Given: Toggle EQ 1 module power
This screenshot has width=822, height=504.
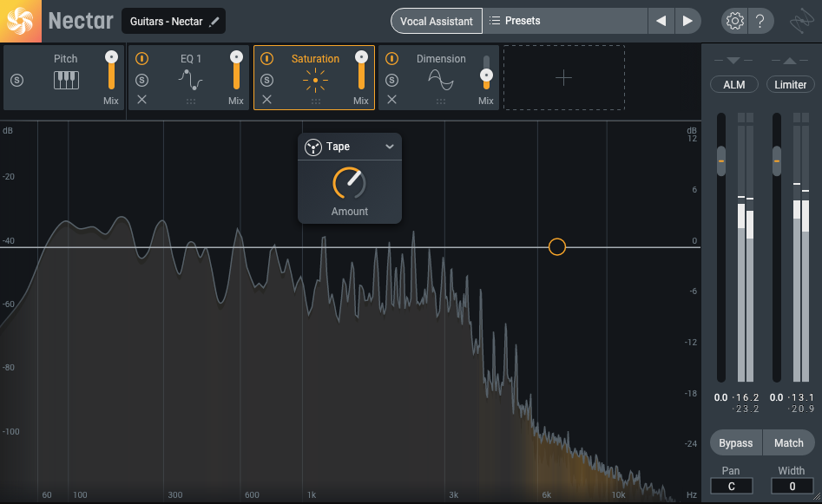Looking at the screenshot, I should click(141, 59).
